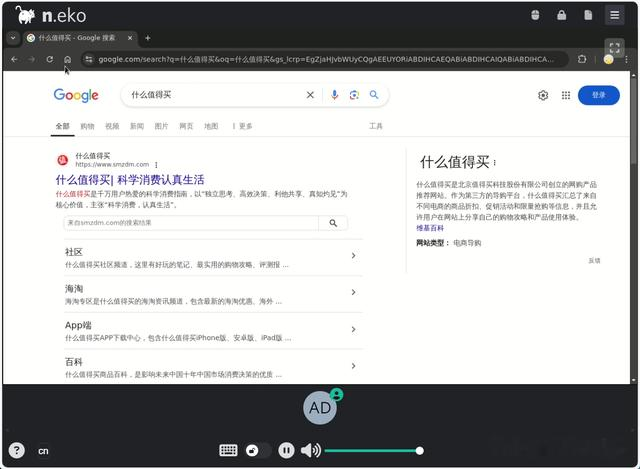Click the Google search magnifier icon
Image resolution: width=640 pixels, height=469 pixels.
point(374,95)
